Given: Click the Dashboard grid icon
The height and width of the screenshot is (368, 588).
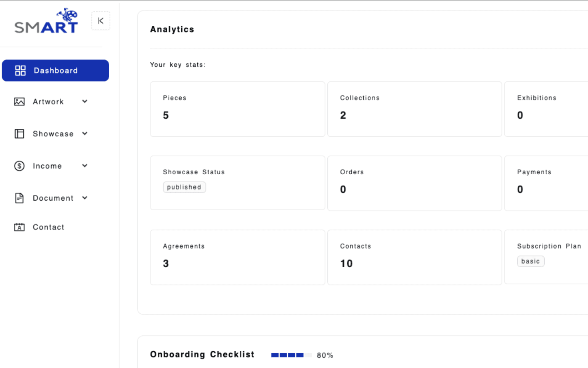Looking at the screenshot, I should [20, 71].
